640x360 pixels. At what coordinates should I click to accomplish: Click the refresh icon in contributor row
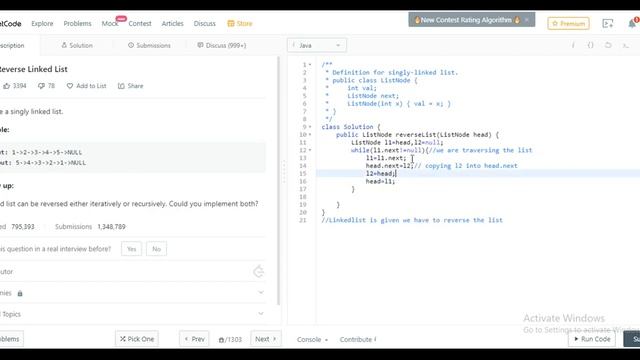click(x=258, y=271)
